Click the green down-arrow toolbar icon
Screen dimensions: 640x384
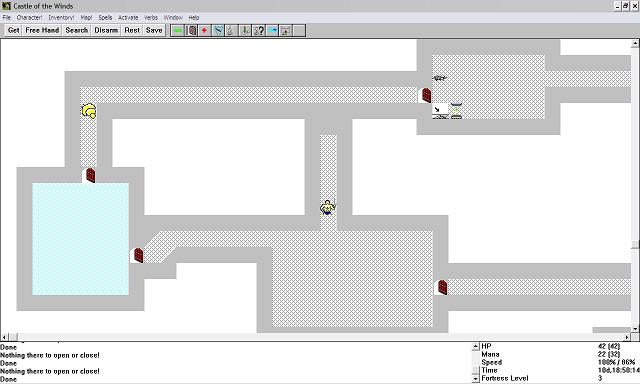(x=245, y=30)
